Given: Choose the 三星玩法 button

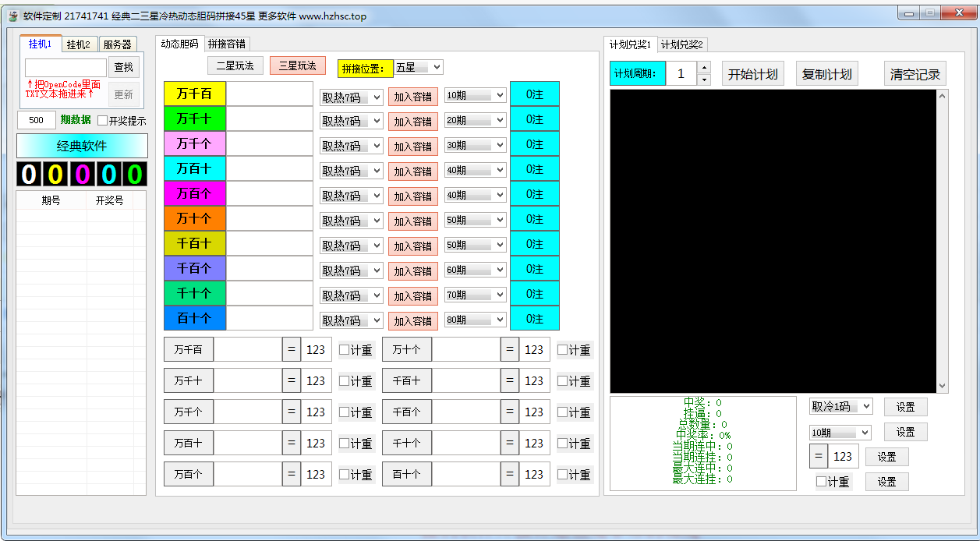Looking at the screenshot, I should pos(298,65).
